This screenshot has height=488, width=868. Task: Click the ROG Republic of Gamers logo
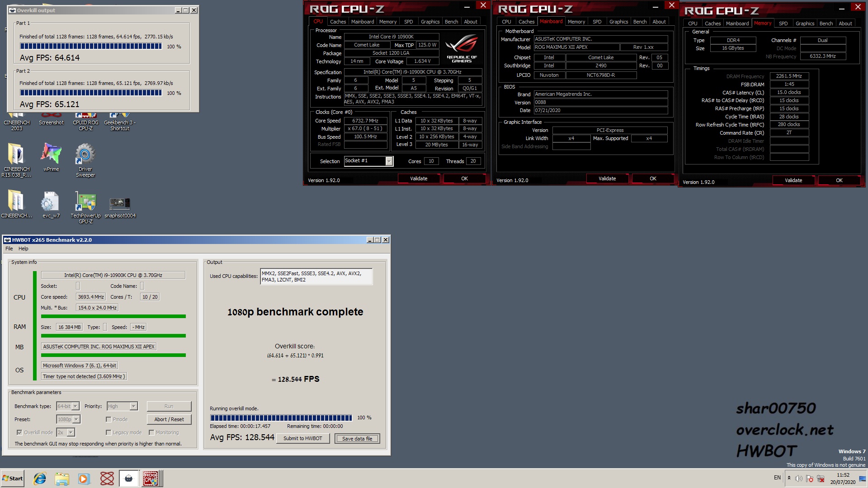(462, 48)
